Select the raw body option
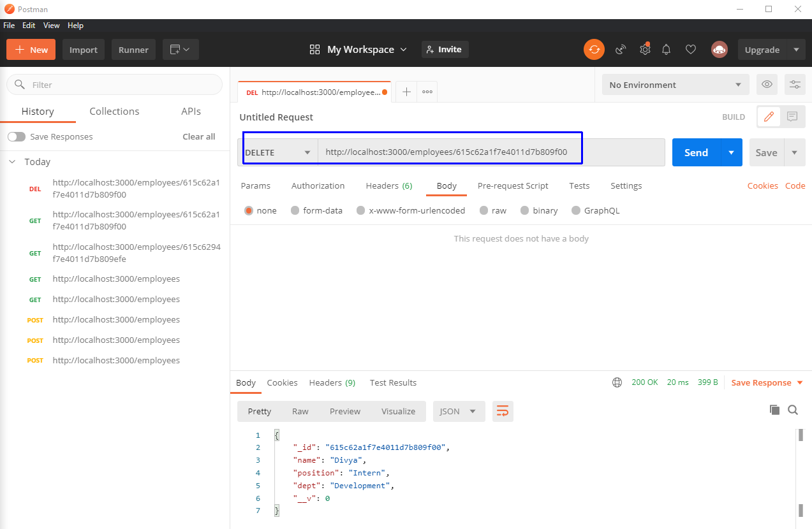The width and height of the screenshot is (812, 529). [x=484, y=210]
